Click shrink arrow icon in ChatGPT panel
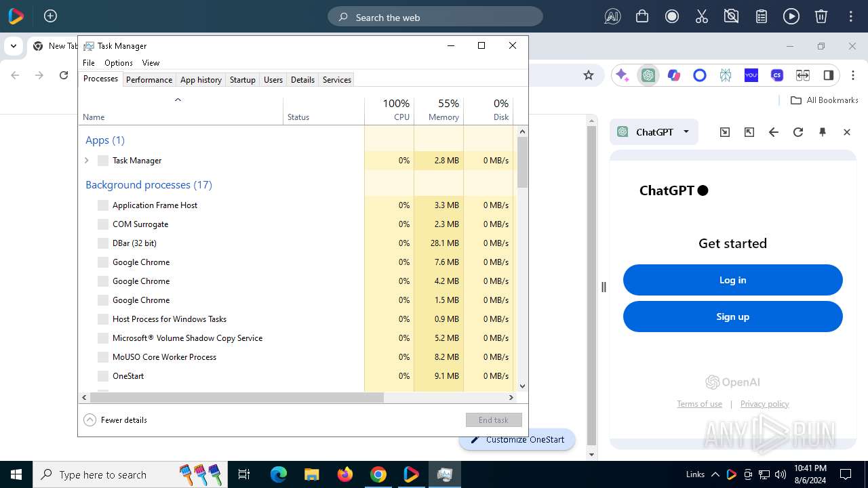The image size is (868, 488). tap(725, 132)
